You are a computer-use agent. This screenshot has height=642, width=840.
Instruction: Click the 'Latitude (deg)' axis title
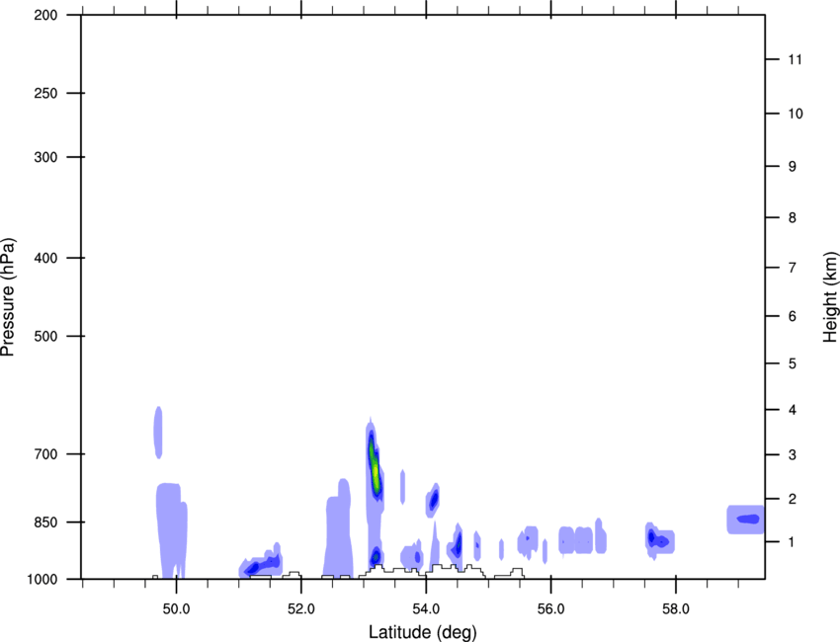coord(423,632)
